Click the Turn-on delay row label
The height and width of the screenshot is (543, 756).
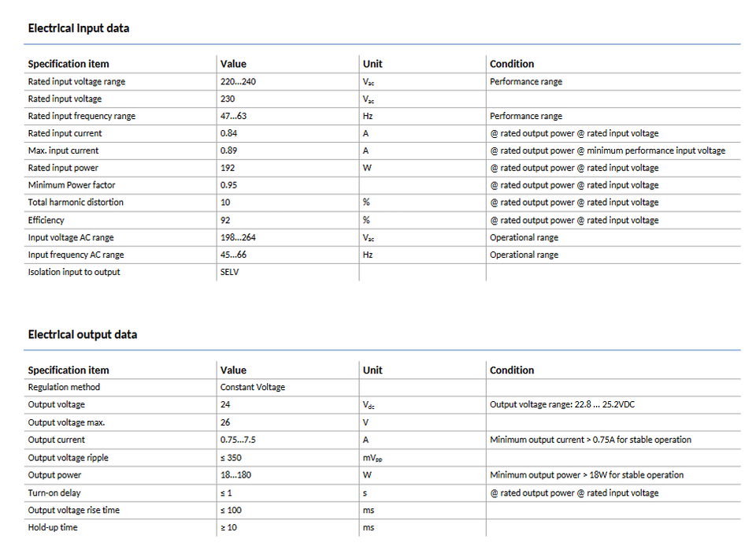57,493
